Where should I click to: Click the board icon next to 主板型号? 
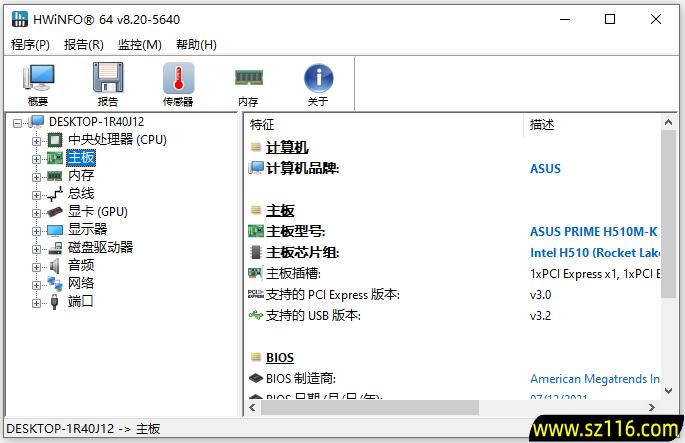click(x=256, y=231)
